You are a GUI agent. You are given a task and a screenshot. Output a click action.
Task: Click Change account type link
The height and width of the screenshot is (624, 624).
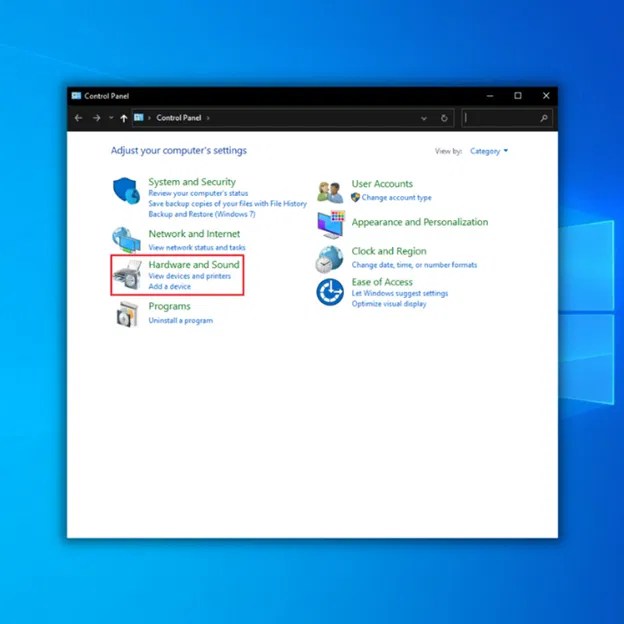(x=396, y=198)
